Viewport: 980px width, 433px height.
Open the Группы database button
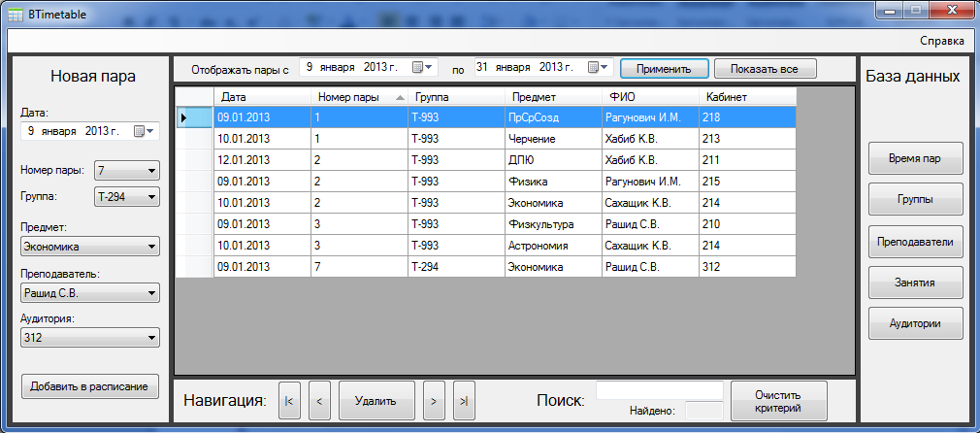tap(915, 200)
